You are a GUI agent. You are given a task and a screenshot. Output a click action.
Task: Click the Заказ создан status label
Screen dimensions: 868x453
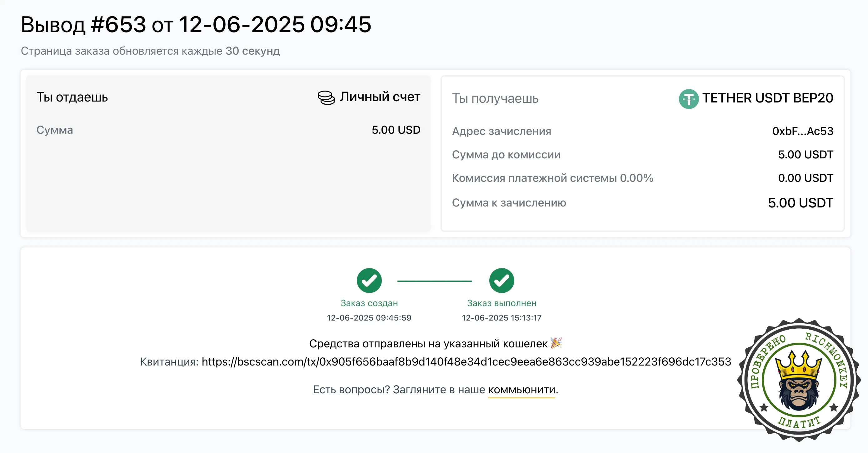coord(369,303)
